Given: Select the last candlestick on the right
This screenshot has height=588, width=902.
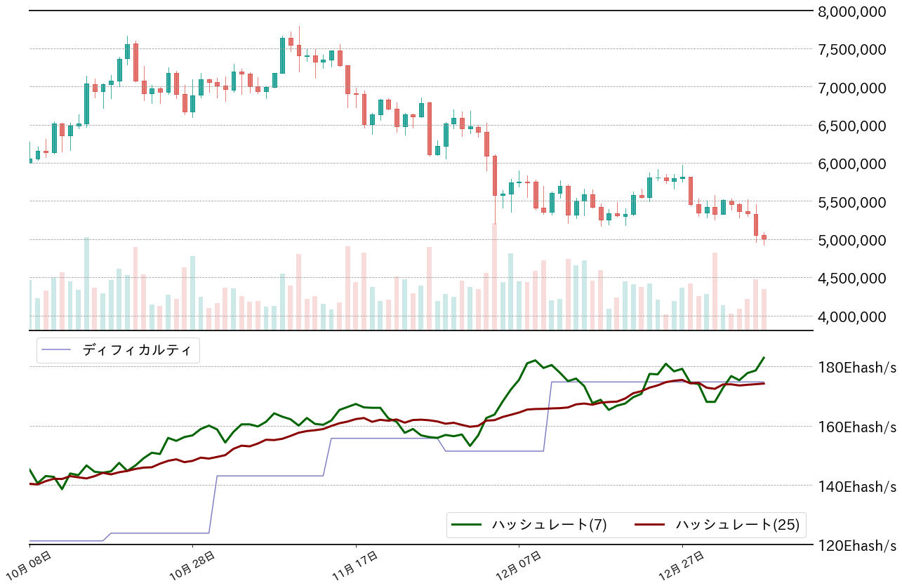Looking at the screenshot, I should [x=764, y=238].
